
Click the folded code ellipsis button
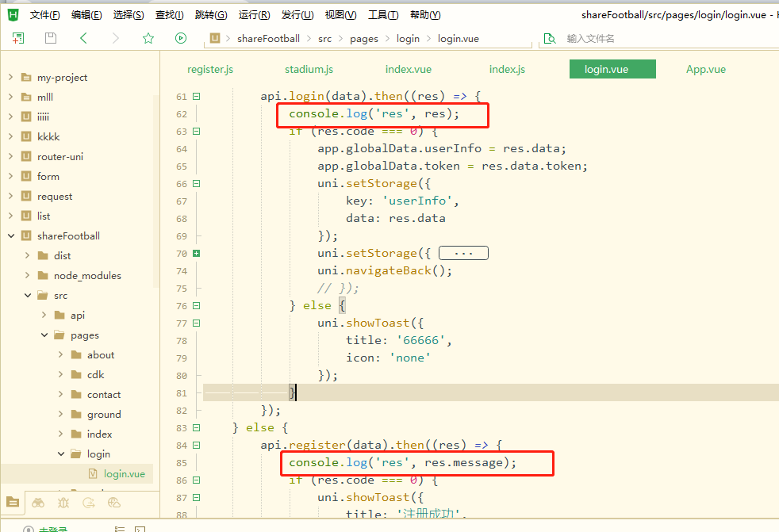point(463,254)
